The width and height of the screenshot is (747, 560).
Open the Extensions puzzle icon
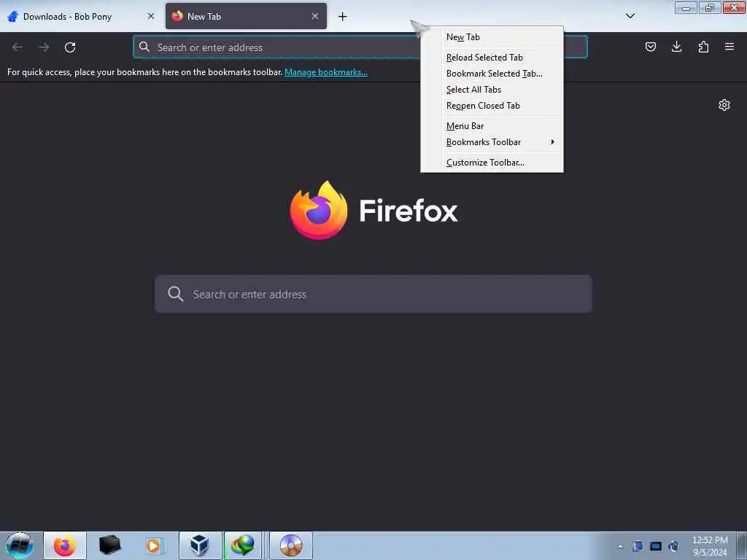click(703, 47)
